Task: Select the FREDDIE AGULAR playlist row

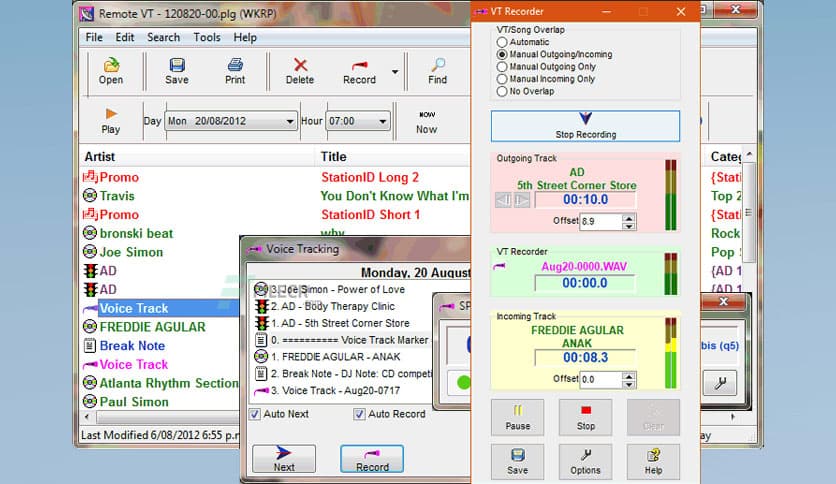Action: tap(160, 327)
